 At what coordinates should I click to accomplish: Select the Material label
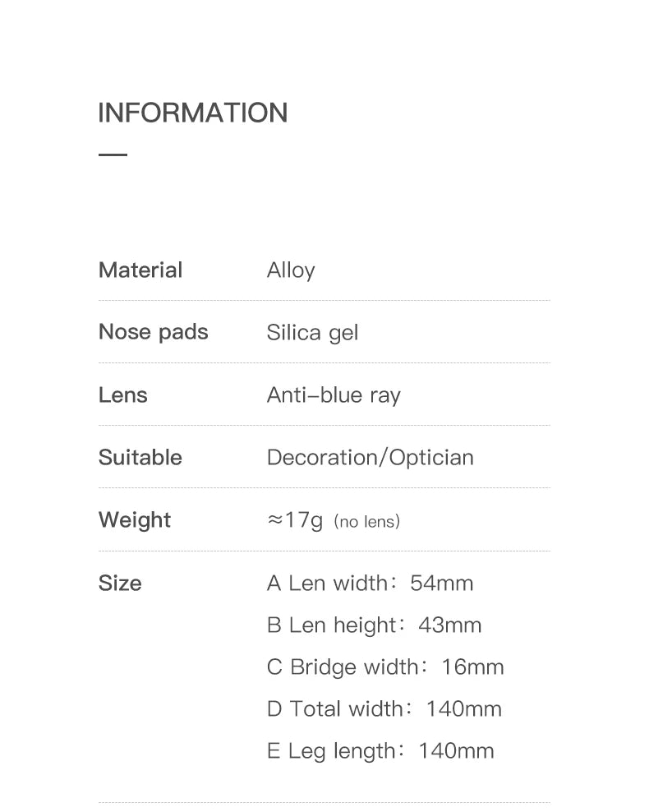pos(140,270)
